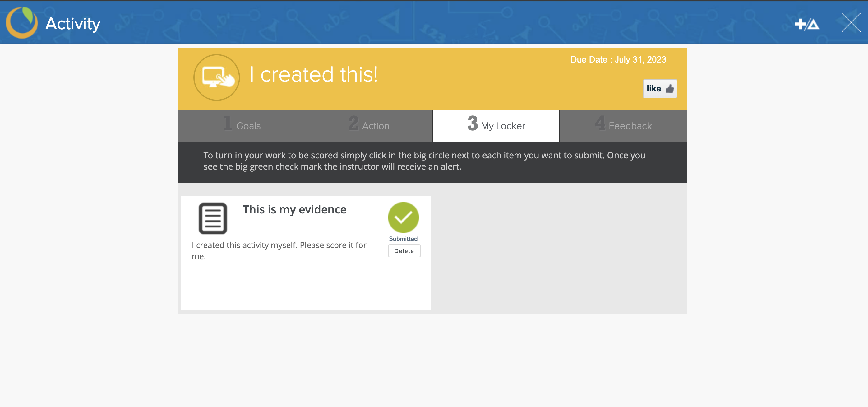Open the plus/triangle add menu icon

807,24
